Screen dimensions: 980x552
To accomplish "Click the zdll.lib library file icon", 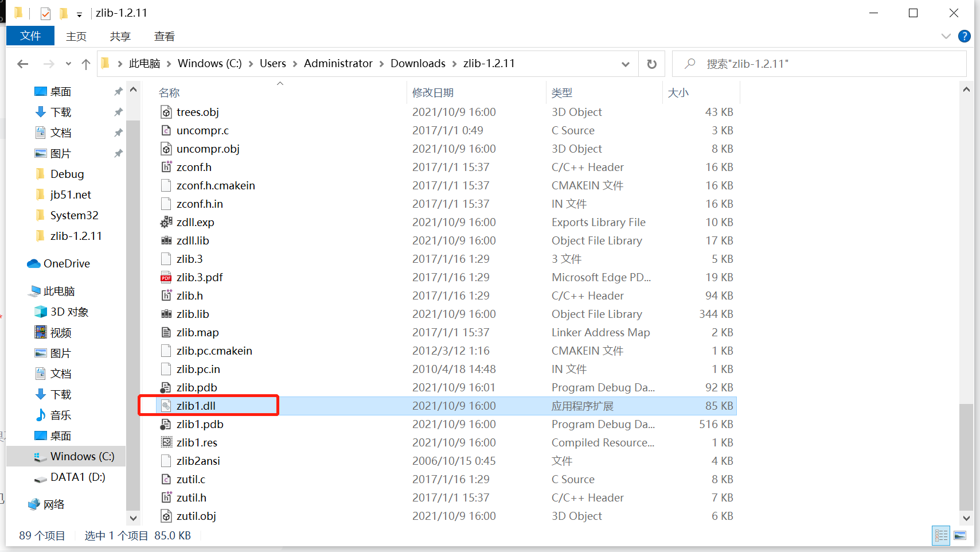I will click(166, 240).
